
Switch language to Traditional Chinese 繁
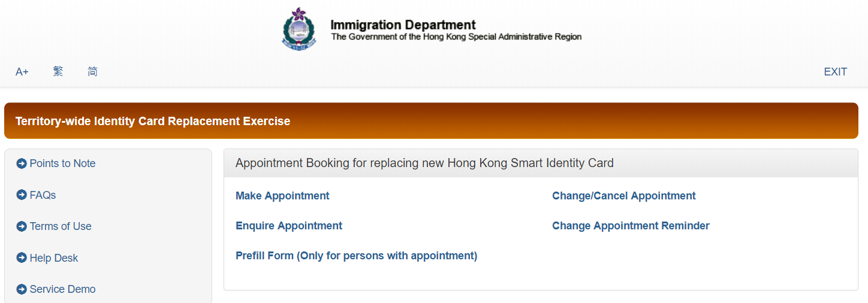coord(58,72)
